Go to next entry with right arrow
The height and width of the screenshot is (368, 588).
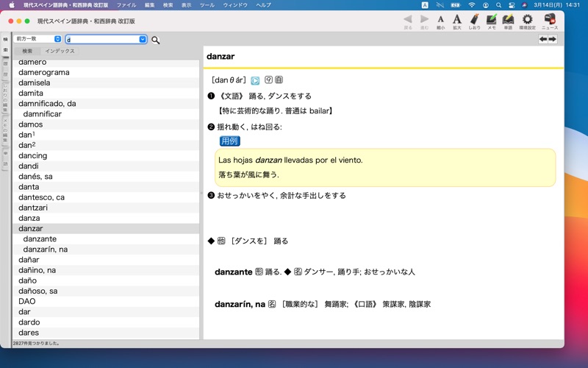(x=553, y=40)
